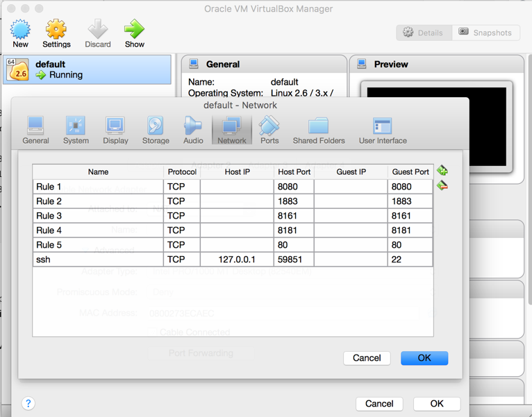The image size is (532, 417).
Task: Click the Host Port column header
Action: tap(294, 172)
